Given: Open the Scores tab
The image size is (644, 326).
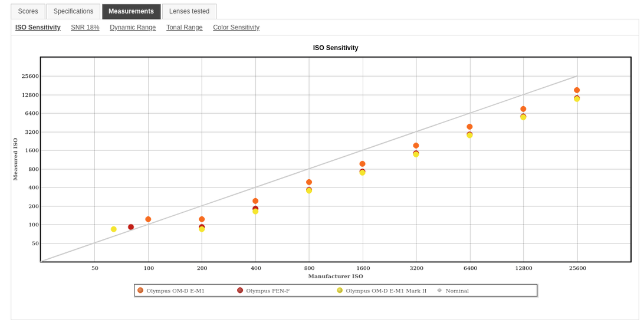Looking at the screenshot, I should tap(28, 12).
